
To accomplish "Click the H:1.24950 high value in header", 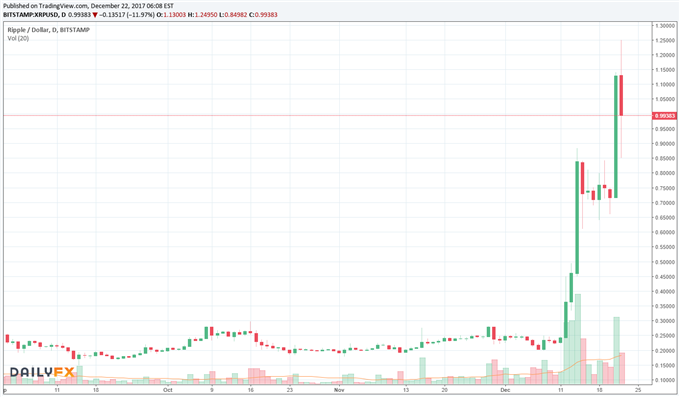I will (x=203, y=15).
